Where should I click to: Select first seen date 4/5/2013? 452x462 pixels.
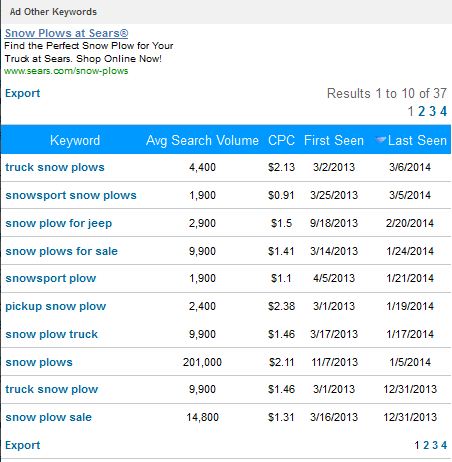[334, 278]
